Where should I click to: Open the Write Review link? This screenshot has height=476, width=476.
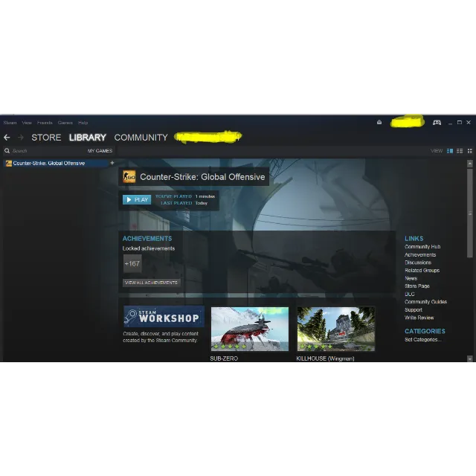tap(419, 318)
